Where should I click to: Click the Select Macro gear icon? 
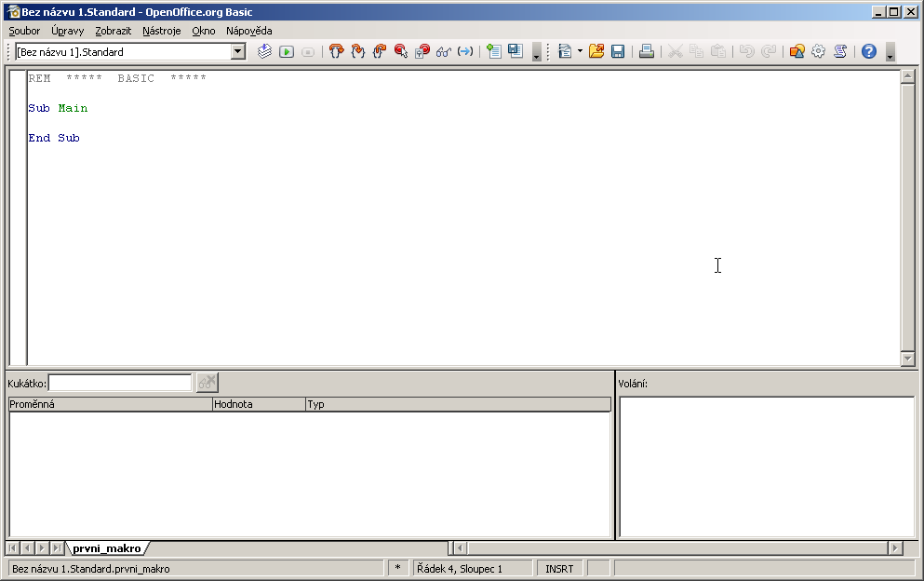click(x=819, y=52)
